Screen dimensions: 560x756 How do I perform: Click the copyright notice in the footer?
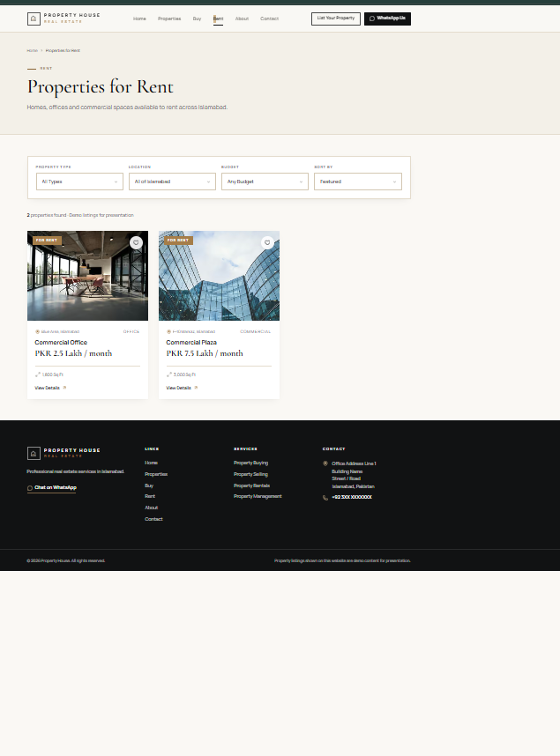click(66, 560)
